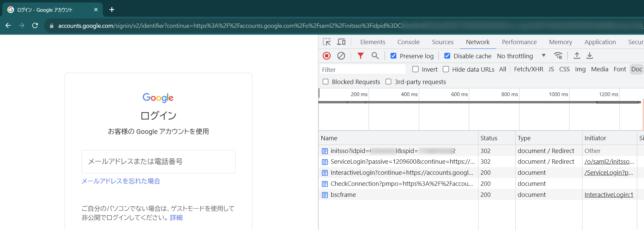
Task: Open network conditions wifi icon
Action: pyautogui.click(x=558, y=56)
